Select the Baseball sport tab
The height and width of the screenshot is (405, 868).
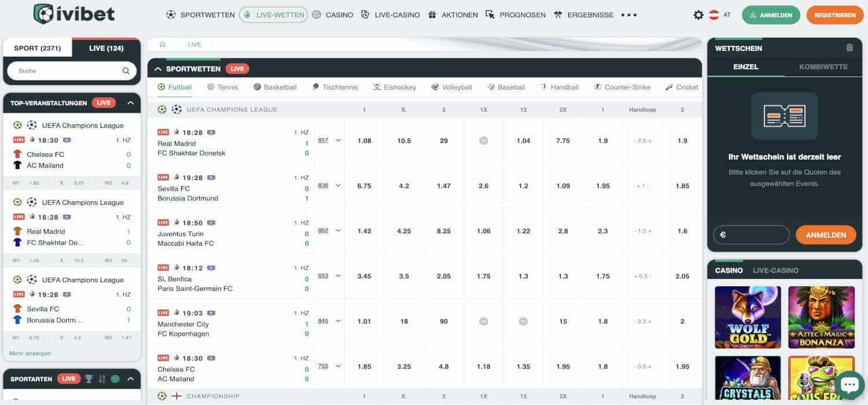coord(506,87)
